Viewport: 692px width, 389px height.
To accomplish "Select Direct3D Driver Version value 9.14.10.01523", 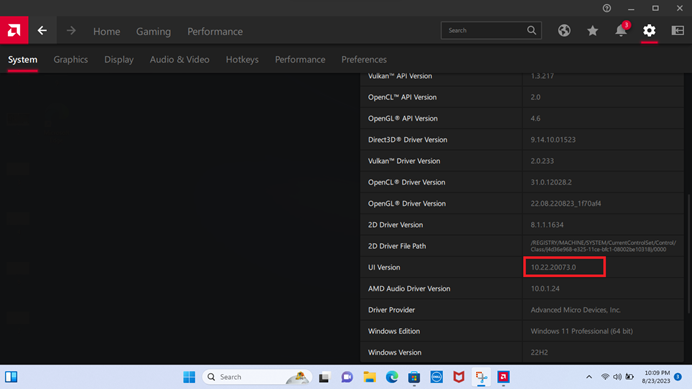I will 553,140.
